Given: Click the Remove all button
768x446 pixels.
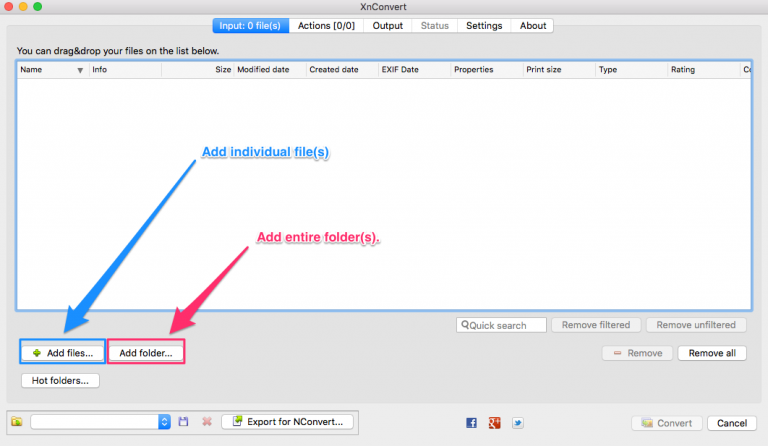Looking at the screenshot, I should [x=712, y=353].
